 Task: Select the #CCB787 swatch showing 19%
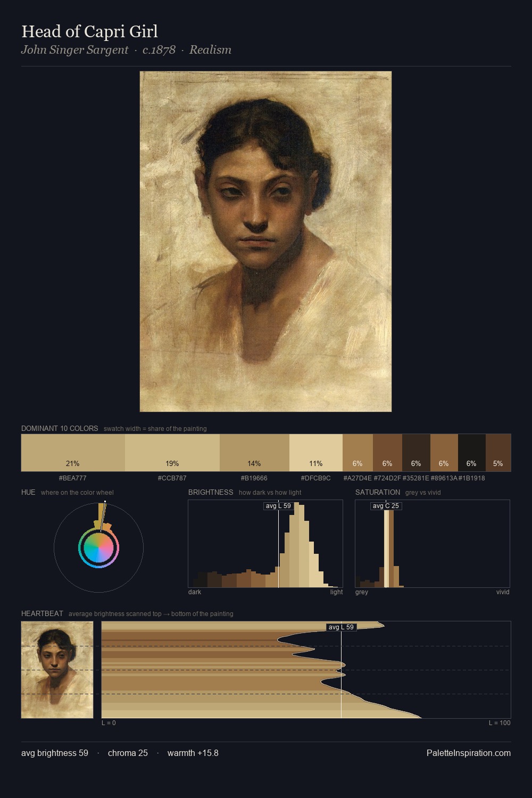(172, 453)
